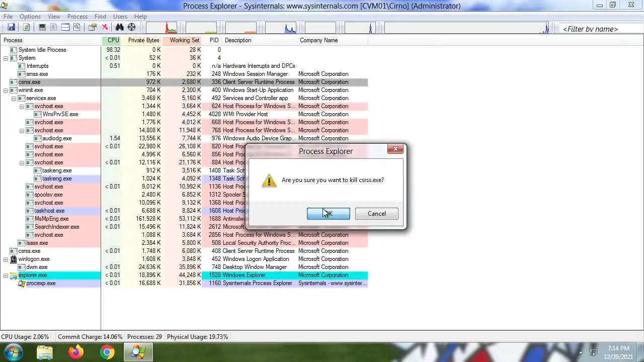Sort by Working Set column header
This screenshot has width=644, height=362.
click(x=183, y=40)
